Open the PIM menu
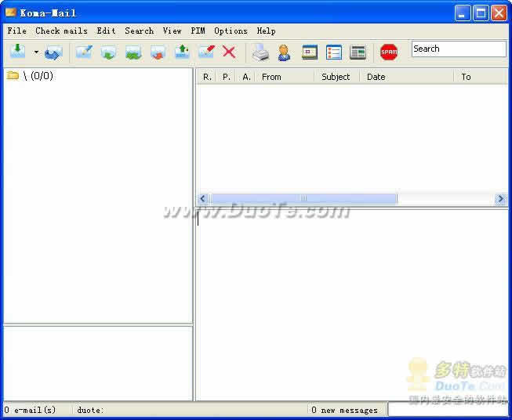This screenshot has height=420, width=512. pos(198,31)
